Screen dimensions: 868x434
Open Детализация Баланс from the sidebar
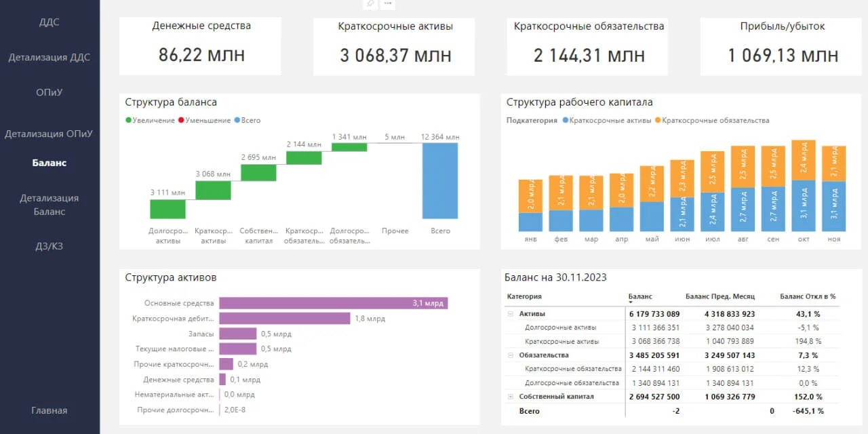click(x=50, y=205)
